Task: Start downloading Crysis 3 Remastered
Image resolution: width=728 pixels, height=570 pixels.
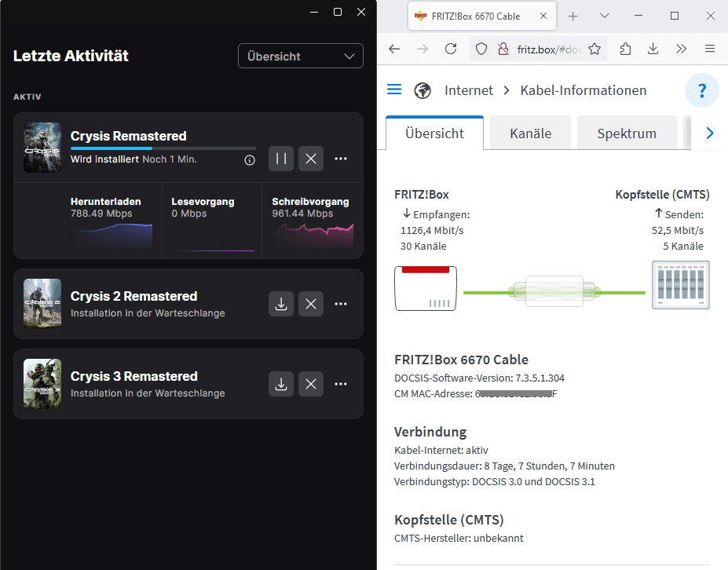Action: tap(281, 384)
